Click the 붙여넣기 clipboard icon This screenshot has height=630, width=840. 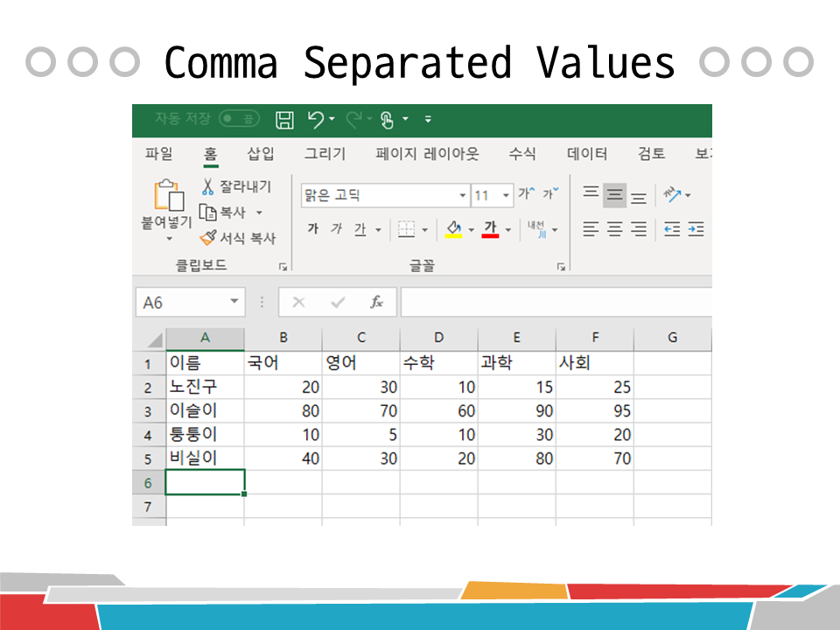[169, 194]
